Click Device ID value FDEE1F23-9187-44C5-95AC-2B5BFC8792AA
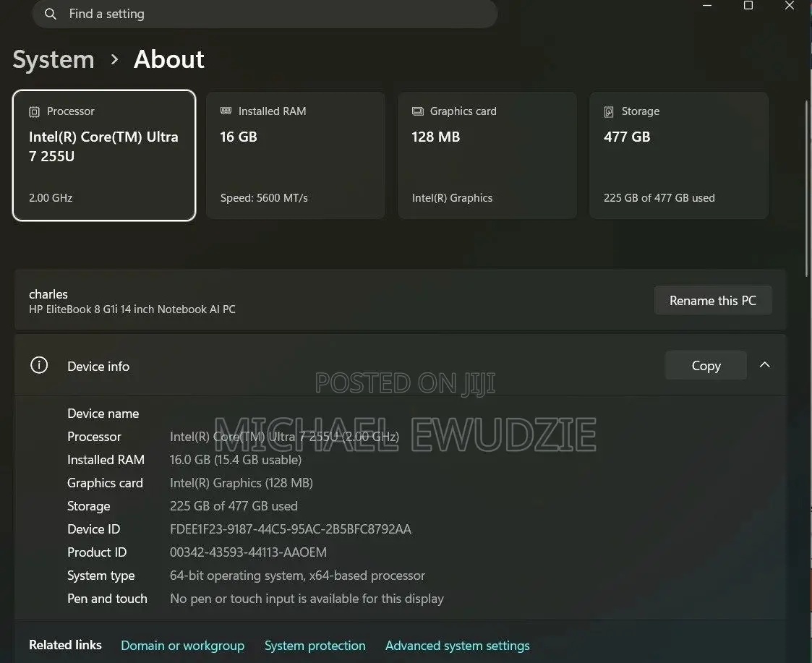The image size is (812, 663). [291, 529]
